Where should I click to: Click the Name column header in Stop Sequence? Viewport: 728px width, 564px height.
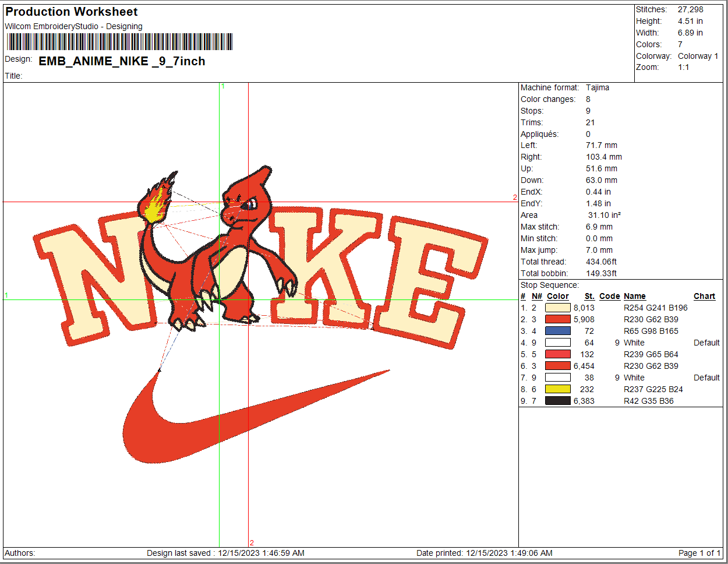pyautogui.click(x=634, y=296)
